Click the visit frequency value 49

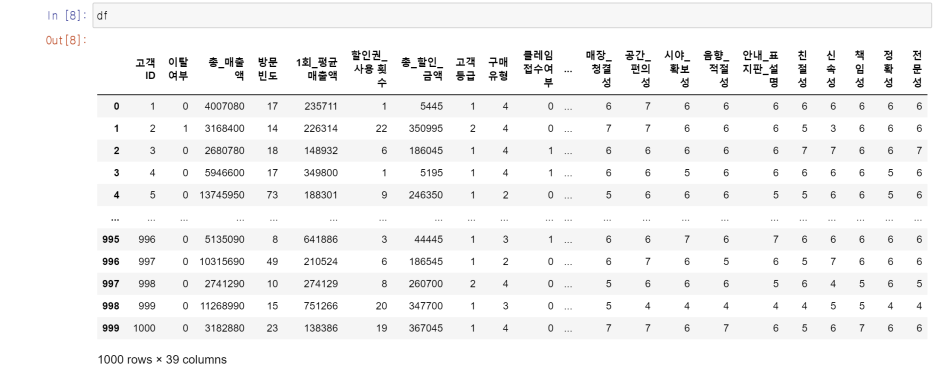click(x=273, y=261)
